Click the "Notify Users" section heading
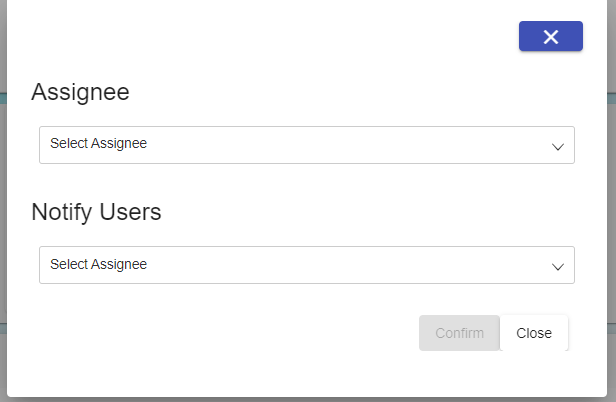This screenshot has height=402, width=616. pyautogui.click(x=96, y=212)
